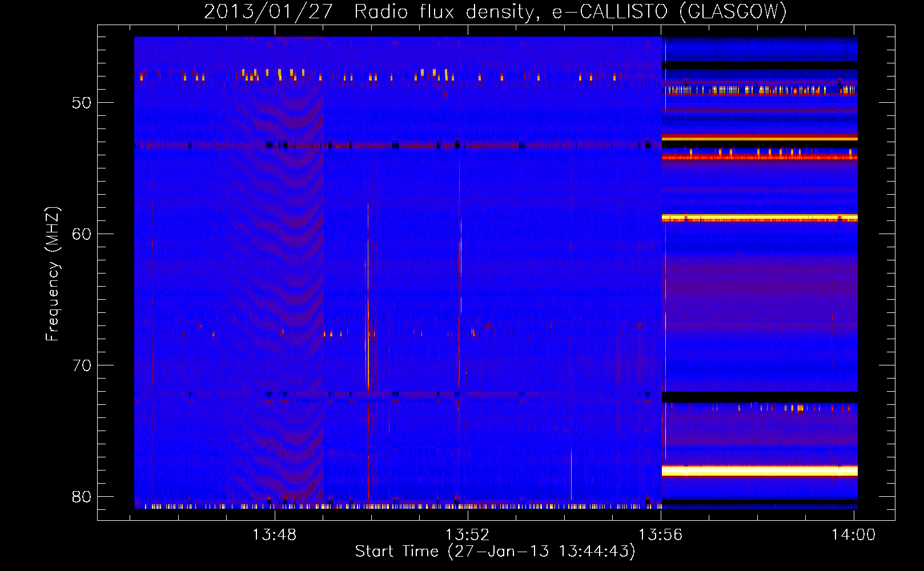Click the bright yellow band near 59 MHz
This screenshot has height=571, width=924.
tap(760, 218)
